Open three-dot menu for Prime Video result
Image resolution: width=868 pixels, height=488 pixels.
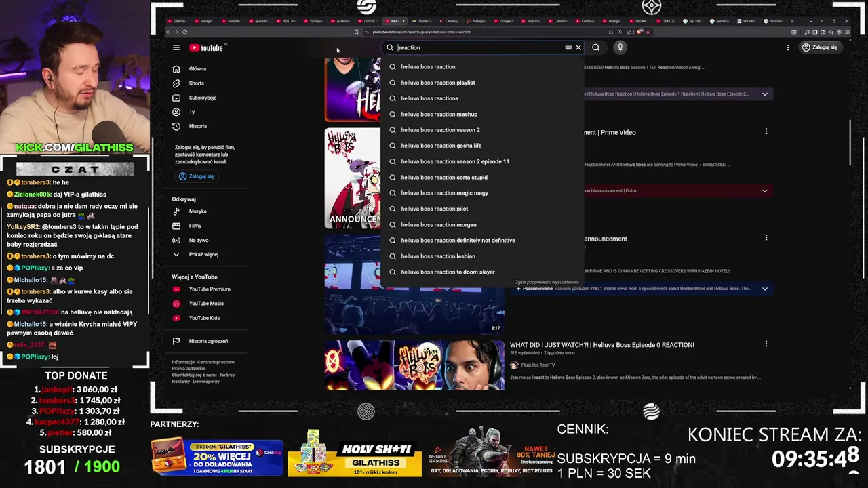click(766, 131)
